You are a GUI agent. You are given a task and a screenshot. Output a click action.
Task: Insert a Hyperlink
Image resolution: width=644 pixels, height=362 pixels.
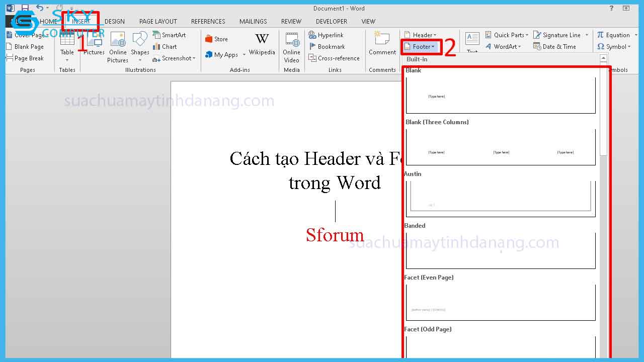[x=326, y=35]
